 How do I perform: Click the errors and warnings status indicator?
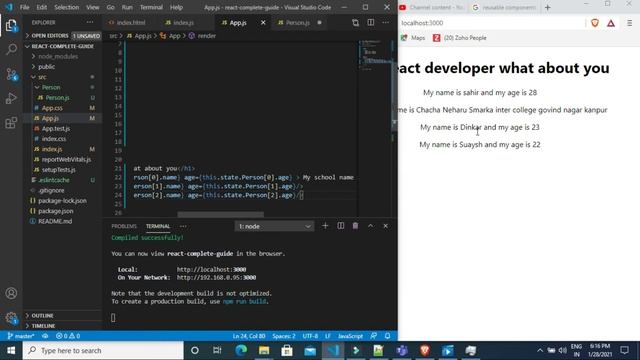68,336
